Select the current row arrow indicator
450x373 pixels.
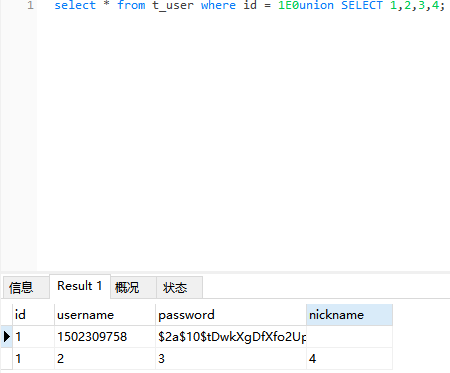[x=7, y=337]
